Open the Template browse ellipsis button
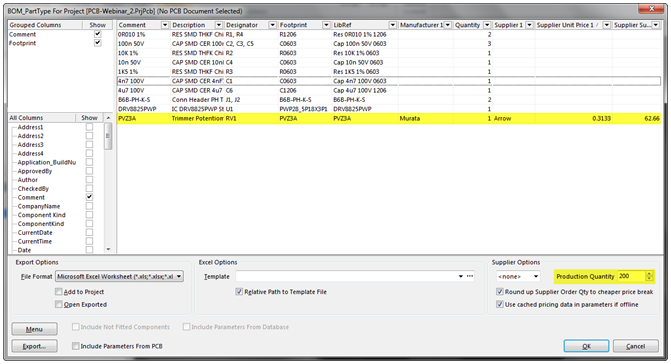 [470, 276]
